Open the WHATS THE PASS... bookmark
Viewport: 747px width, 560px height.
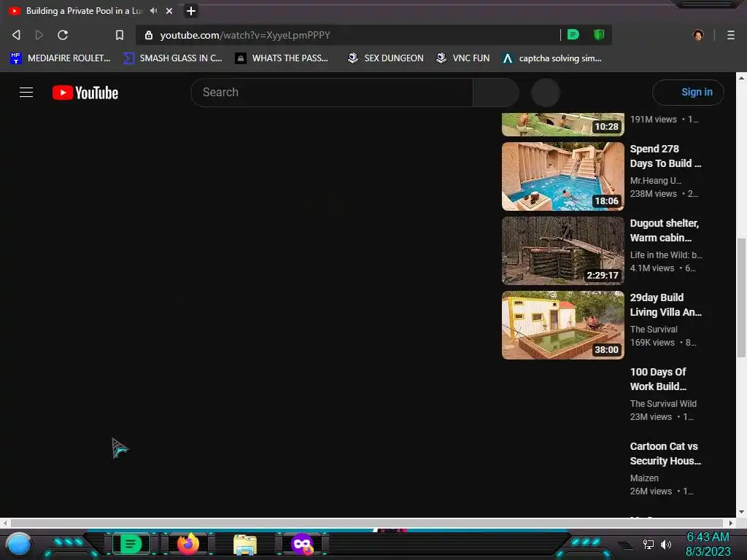click(x=282, y=58)
